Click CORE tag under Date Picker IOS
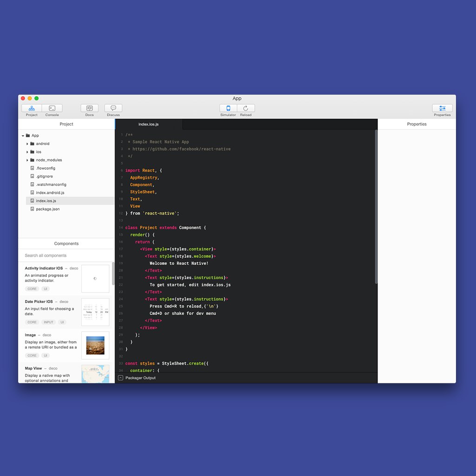476x476 pixels. click(32, 322)
